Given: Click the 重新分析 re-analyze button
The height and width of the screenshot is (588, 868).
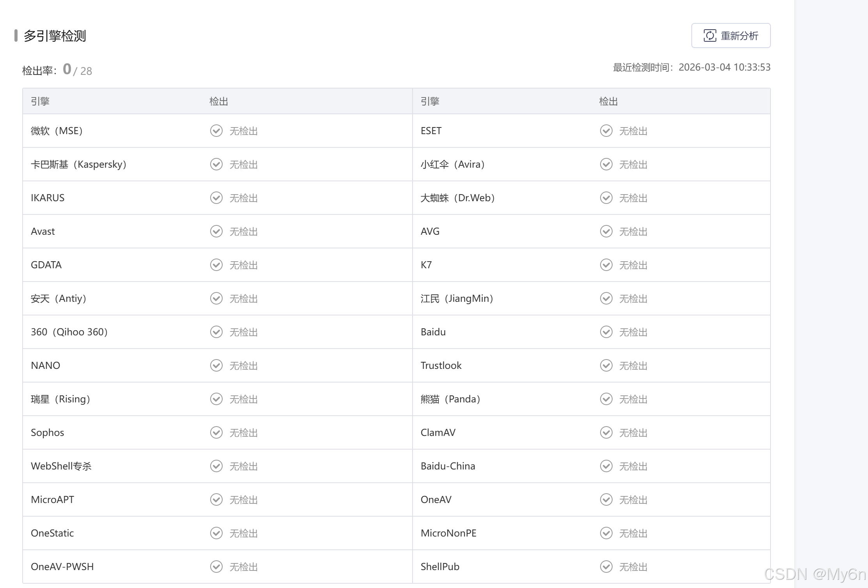Looking at the screenshot, I should pyautogui.click(x=731, y=35).
